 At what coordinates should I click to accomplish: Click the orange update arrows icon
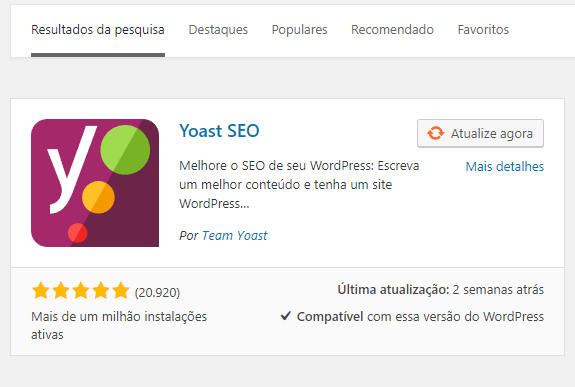pyautogui.click(x=436, y=133)
